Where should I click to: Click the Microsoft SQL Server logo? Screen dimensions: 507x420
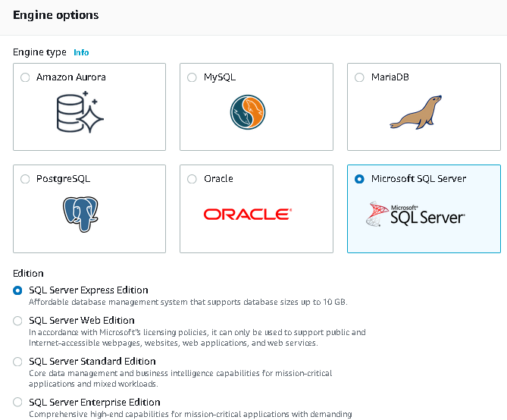(x=416, y=215)
